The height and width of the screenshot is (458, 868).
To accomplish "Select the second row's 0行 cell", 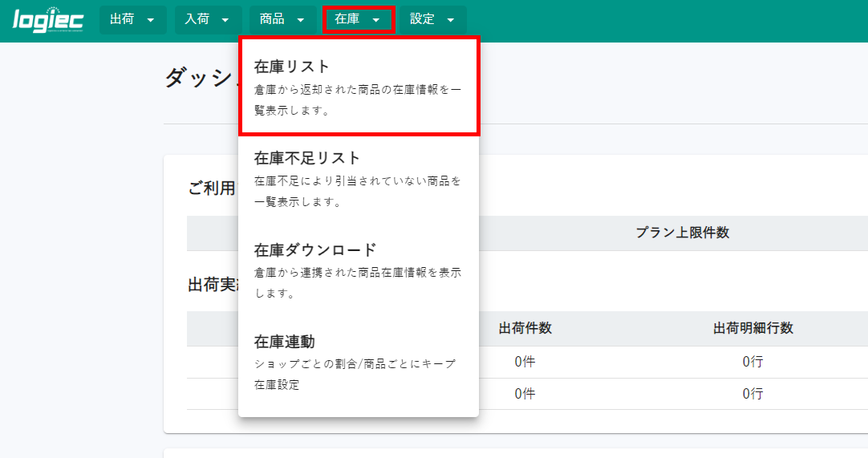I will (752, 394).
